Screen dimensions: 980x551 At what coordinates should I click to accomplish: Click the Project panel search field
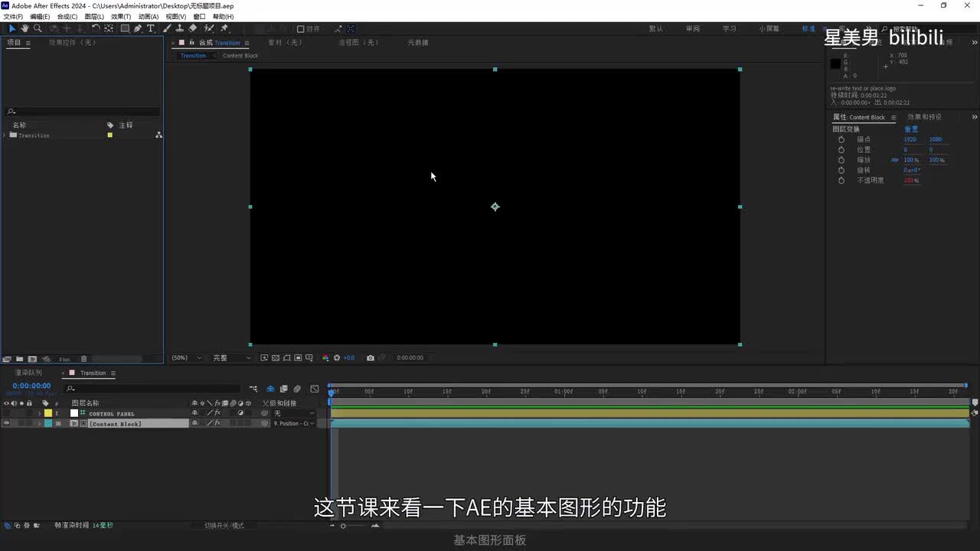click(x=83, y=112)
